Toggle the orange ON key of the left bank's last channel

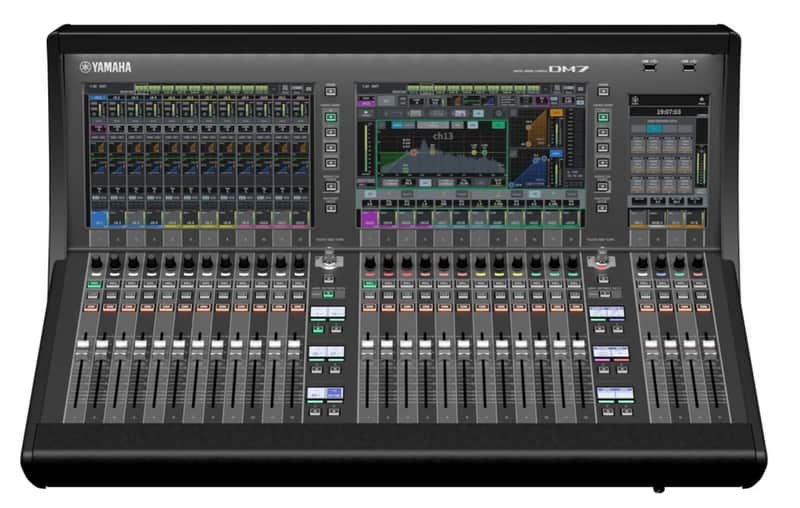click(297, 308)
